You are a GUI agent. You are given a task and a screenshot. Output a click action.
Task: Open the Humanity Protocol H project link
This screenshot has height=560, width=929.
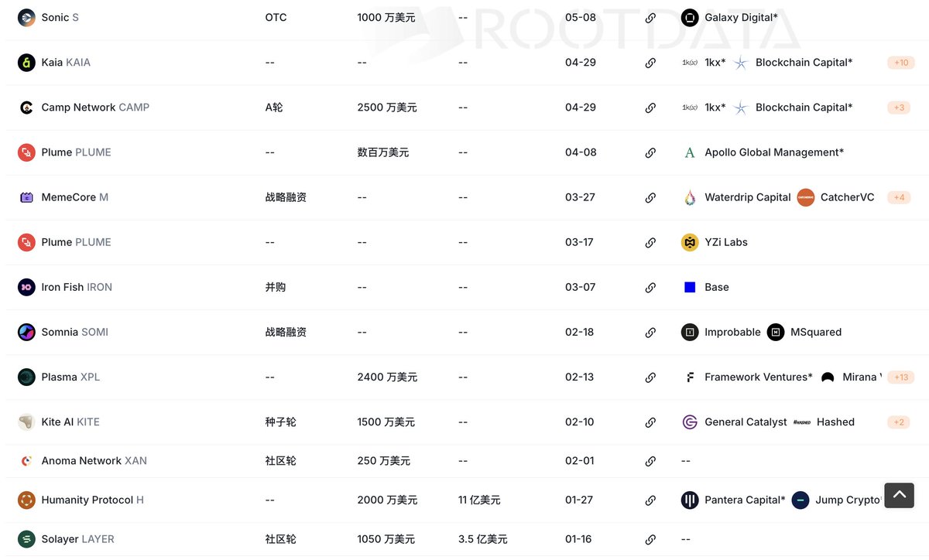pyautogui.click(x=92, y=500)
